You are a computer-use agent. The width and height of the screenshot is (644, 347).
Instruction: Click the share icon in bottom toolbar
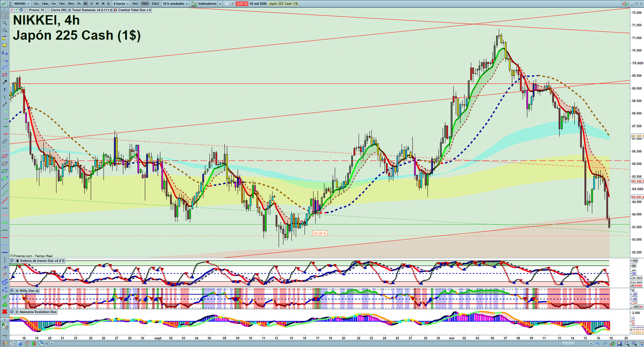(13, 344)
